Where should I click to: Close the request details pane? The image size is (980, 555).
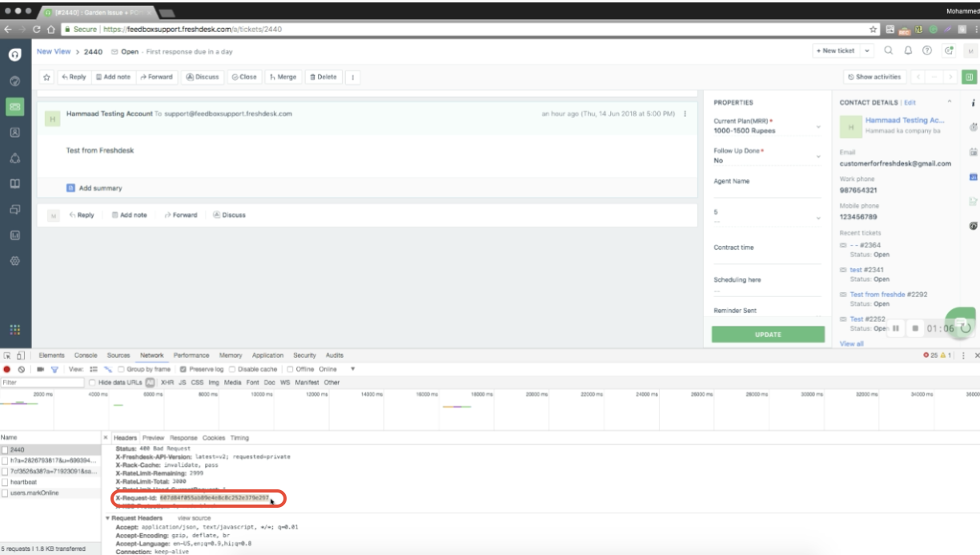click(106, 438)
